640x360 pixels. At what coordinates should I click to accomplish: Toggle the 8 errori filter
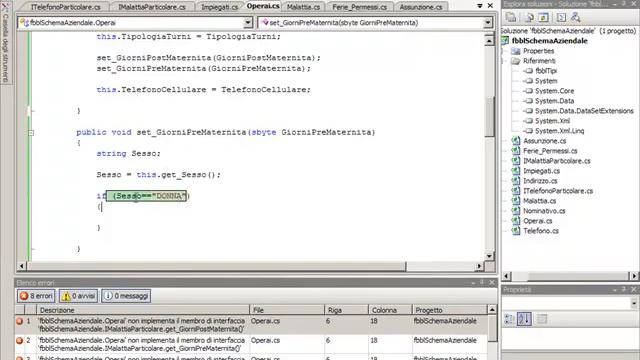click(x=36, y=296)
